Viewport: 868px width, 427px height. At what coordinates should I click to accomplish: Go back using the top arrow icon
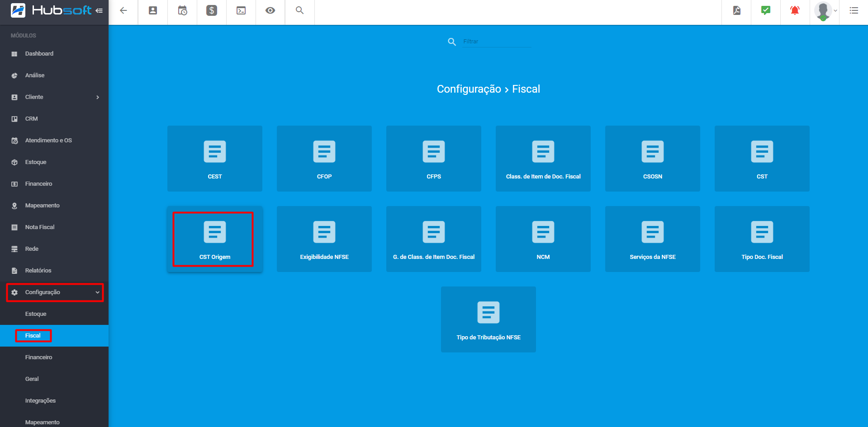point(123,10)
